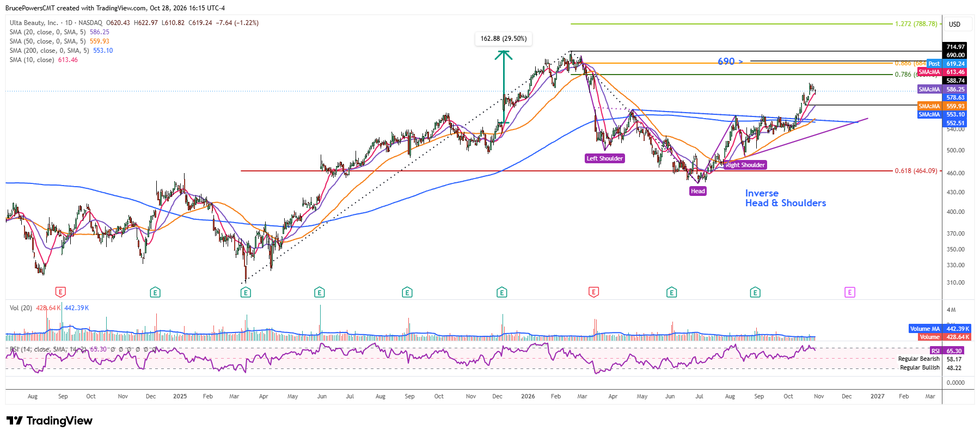980x437 pixels.
Task: Click the green earnings E marker near June 2026
Action: point(672,293)
